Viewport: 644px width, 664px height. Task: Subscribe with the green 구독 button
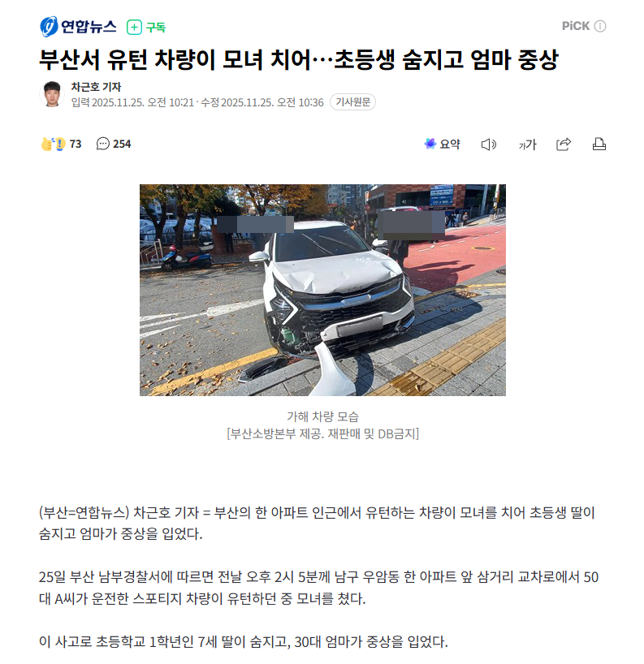(x=146, y=28)
